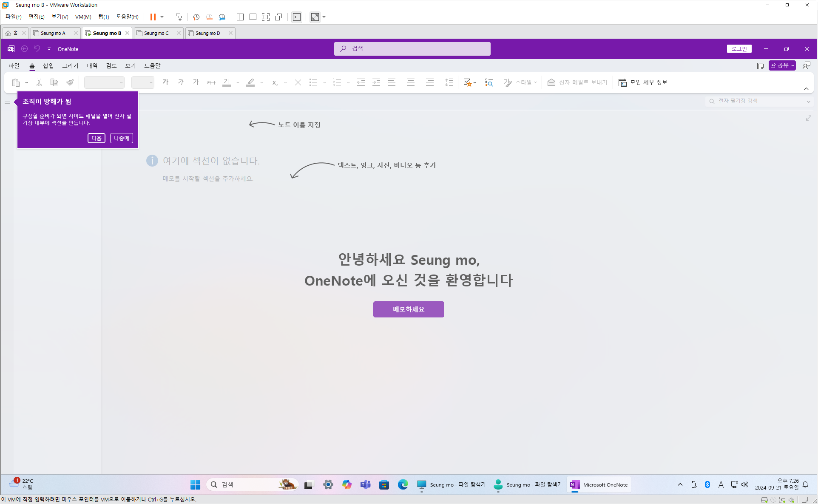Click the 메모하세요 button
The height and width of the screenshot is (504, 818).
click(409, 309)
